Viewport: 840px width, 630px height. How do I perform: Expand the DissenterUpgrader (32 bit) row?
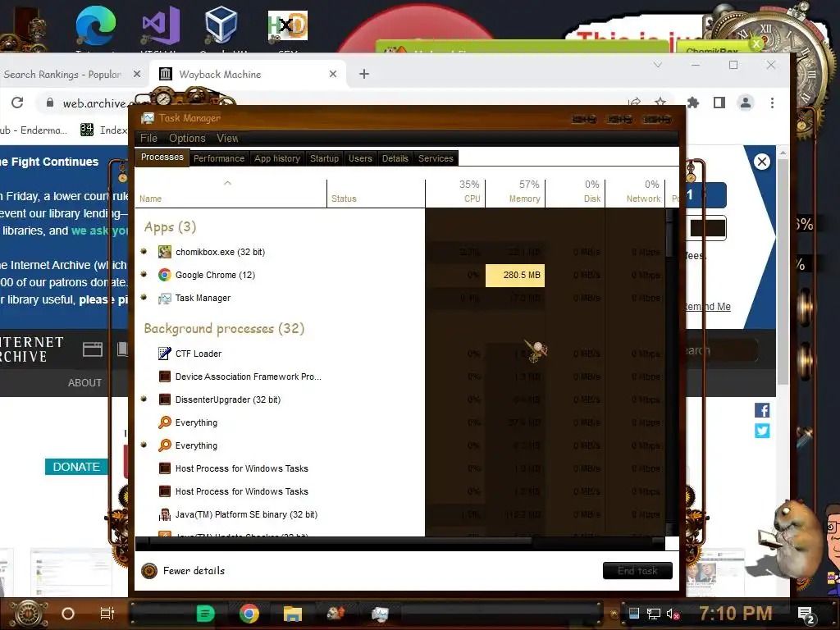point(144,399)
